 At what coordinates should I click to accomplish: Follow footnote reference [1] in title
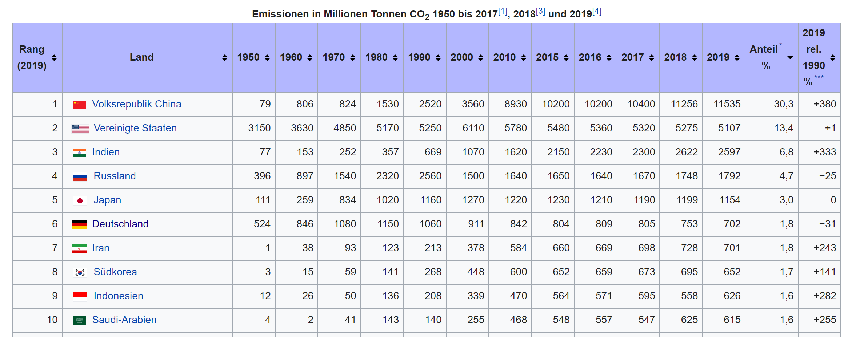503,11
